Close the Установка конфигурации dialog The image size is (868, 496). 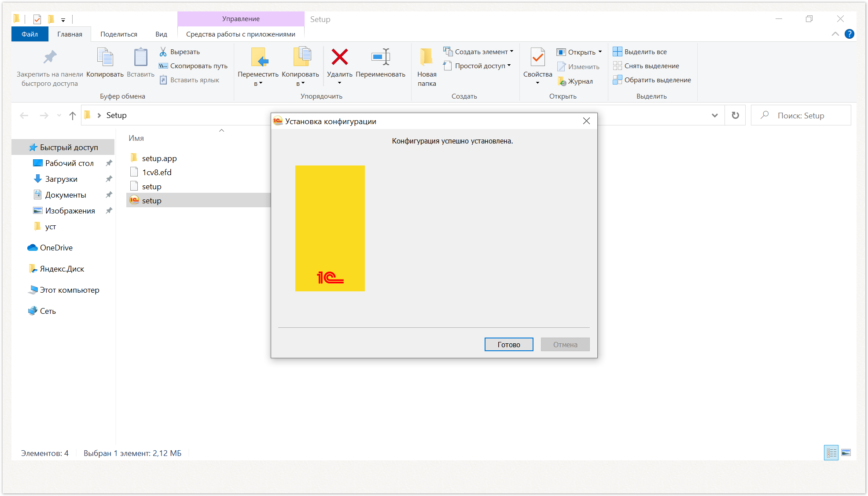tap(586, 121)
